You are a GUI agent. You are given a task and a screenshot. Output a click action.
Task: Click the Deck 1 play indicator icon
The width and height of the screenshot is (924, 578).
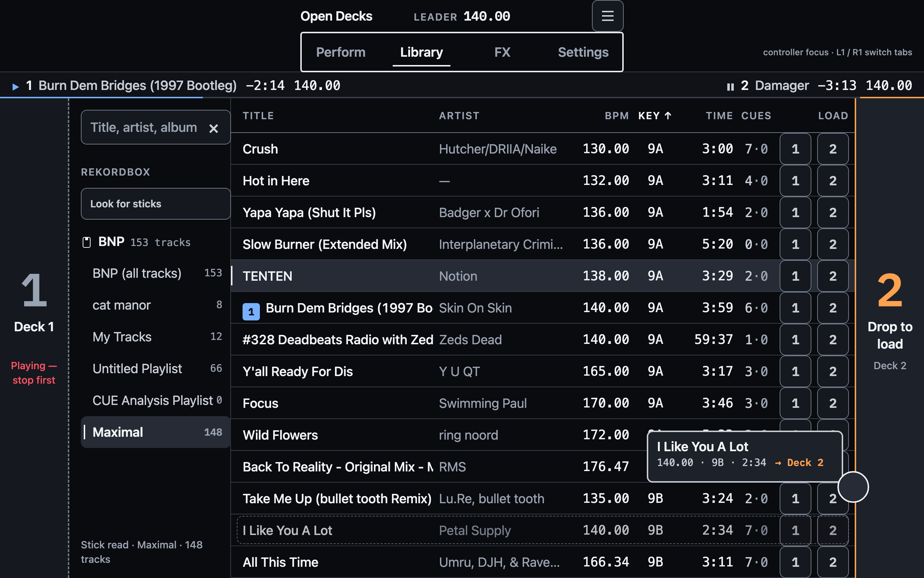click(x=15, y=86)
